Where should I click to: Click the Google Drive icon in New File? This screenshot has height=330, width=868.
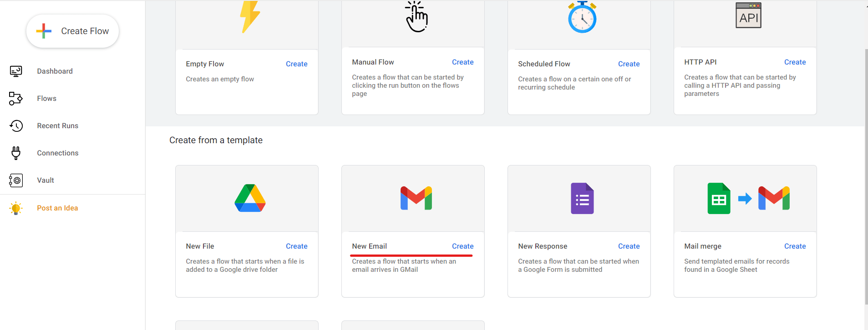click(250, 198)
